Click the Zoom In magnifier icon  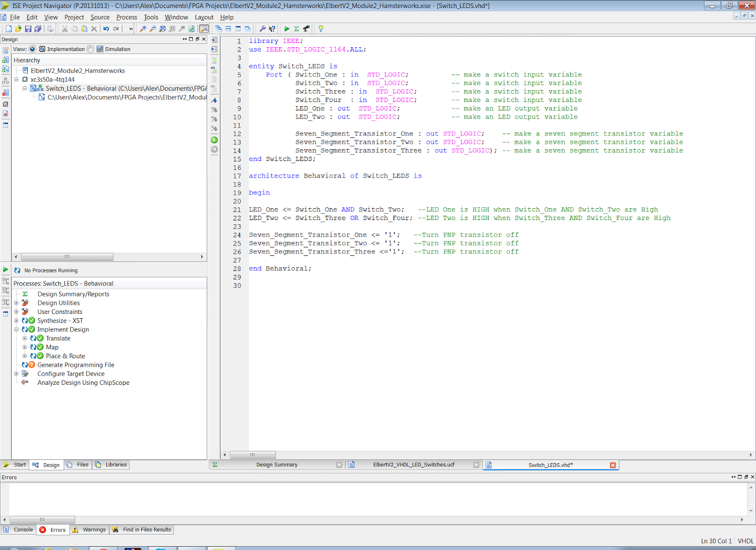[143, 29]
